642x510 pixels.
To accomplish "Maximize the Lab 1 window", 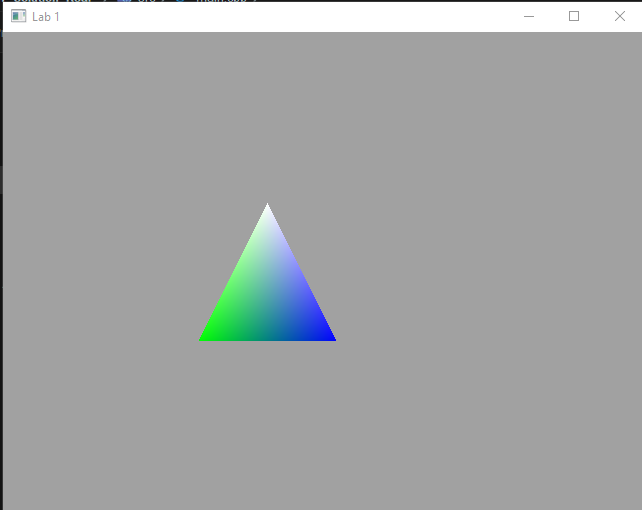I will (574, 16).
